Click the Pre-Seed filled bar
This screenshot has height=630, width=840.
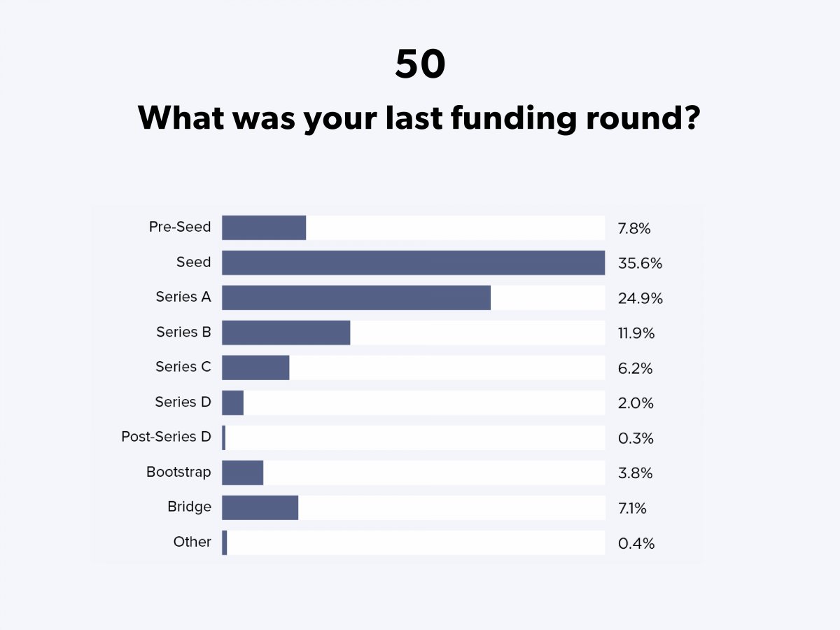coord(264,227)
